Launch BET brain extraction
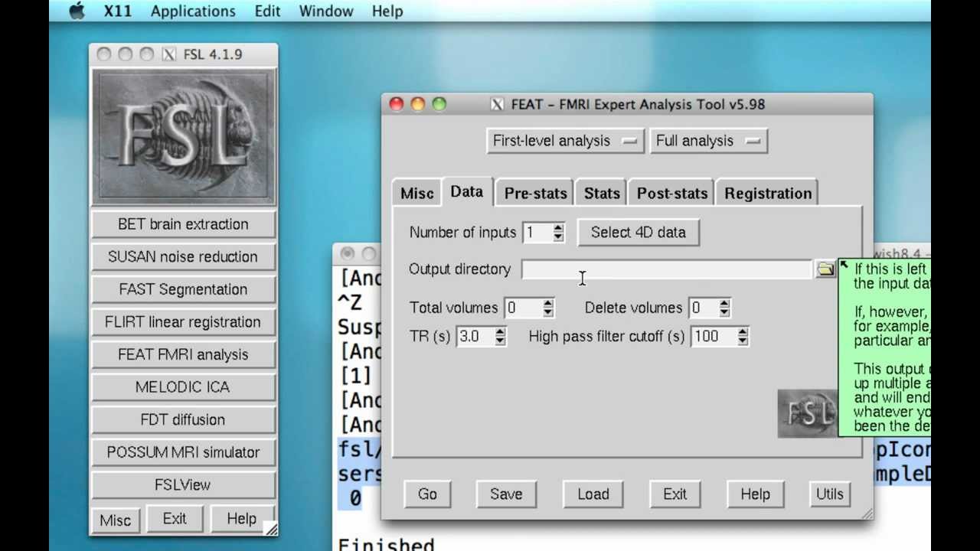This screenshot has height=551, width=980. (x=183, y=224)
